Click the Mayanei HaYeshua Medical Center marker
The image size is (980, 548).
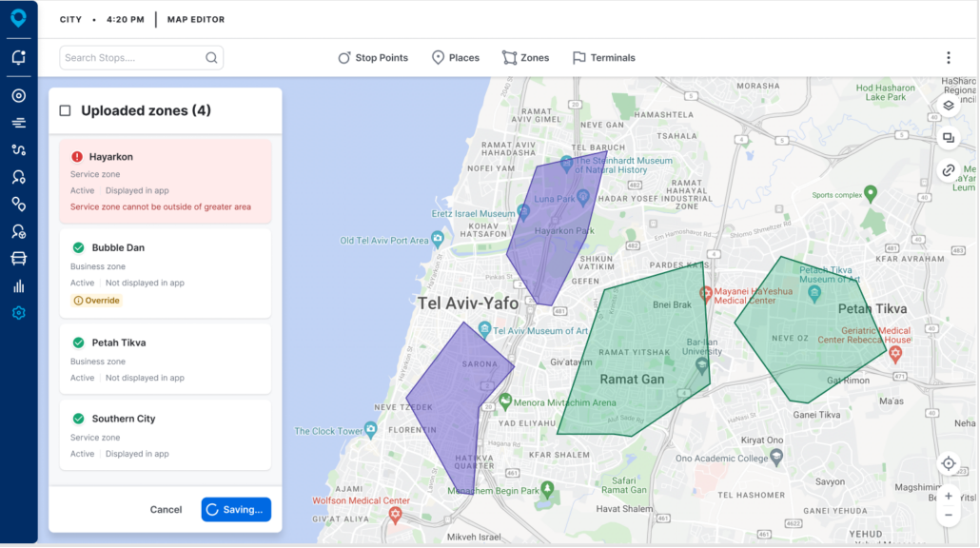[x=706, y=294]
